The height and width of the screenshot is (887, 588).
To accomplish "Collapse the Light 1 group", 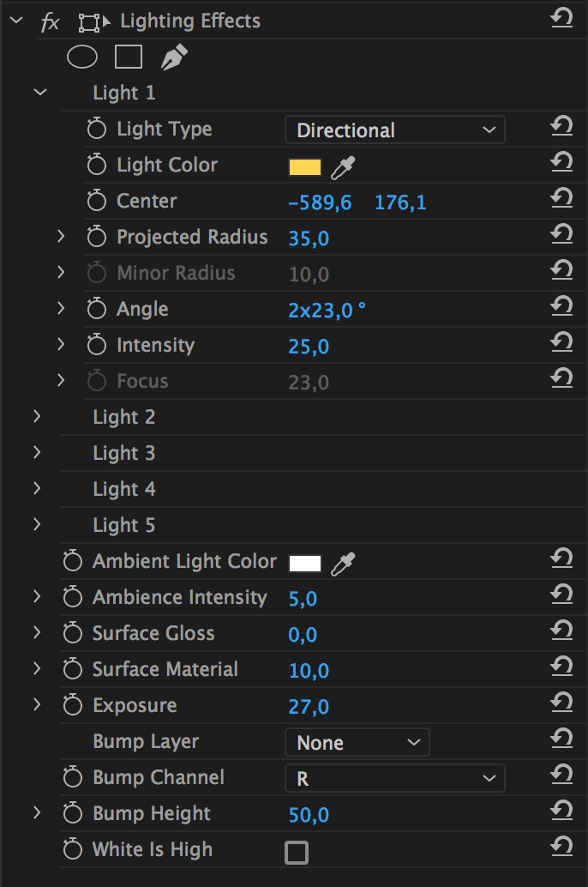I will (40, 92).
